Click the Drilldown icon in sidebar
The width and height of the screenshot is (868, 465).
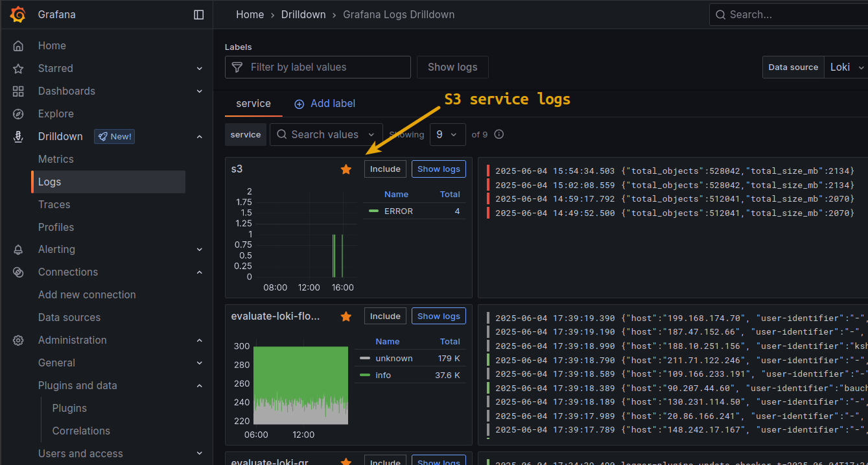coord(18,137)
